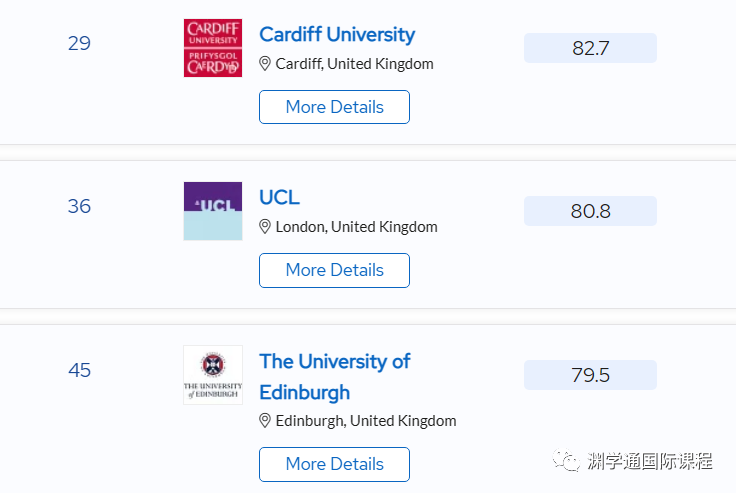Click the location pin beside Cardiff, United Kingdom
The image size is (736, 493).
click(x=265, y=63)
